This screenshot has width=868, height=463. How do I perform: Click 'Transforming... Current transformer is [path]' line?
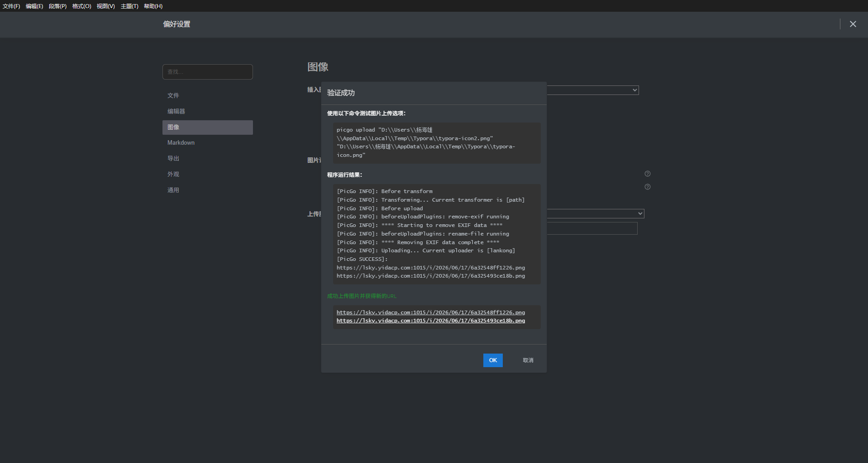point(431,200)
